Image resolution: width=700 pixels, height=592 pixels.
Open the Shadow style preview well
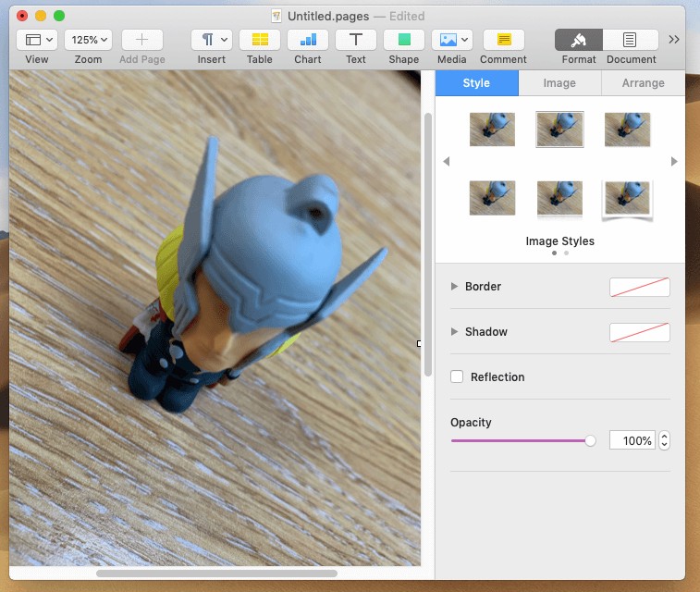tap(640, 332)
